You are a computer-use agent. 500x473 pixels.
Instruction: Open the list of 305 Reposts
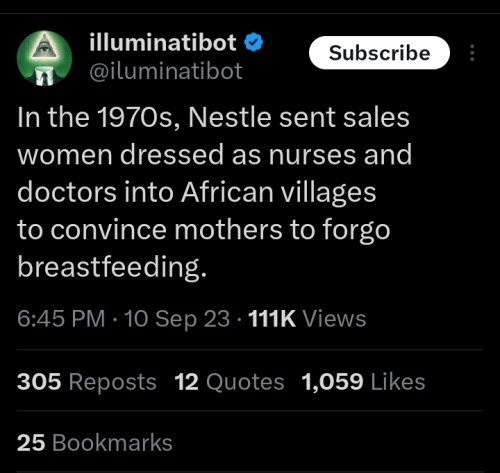click(87, 381)
